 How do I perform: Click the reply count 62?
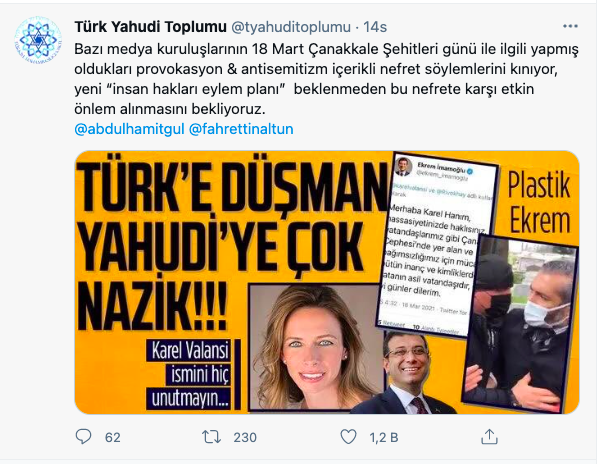click(x=112, y=438)
